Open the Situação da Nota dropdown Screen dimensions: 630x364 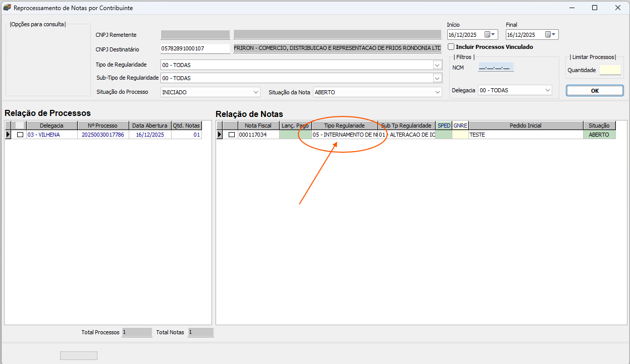coord(437,92)
